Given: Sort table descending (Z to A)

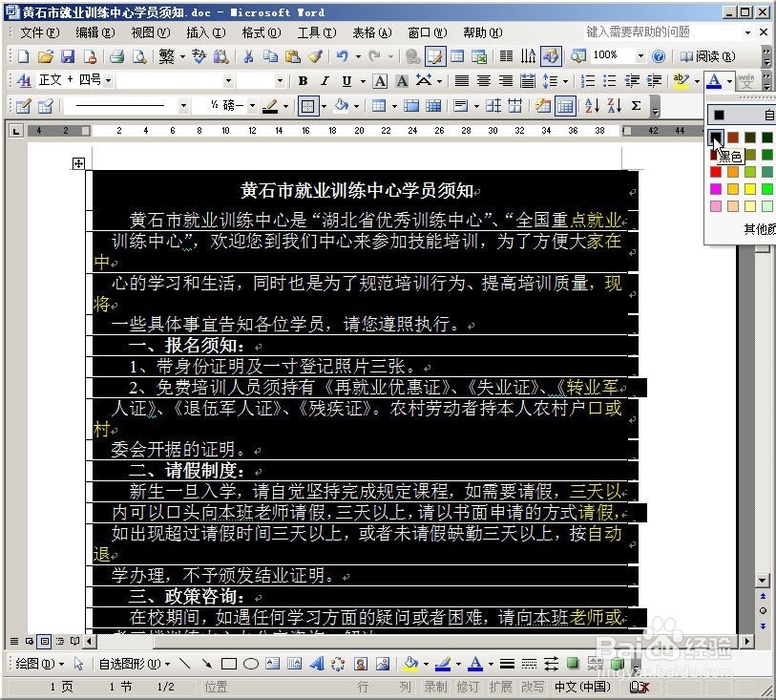Looking at the screenshot, I should point(615,105).
